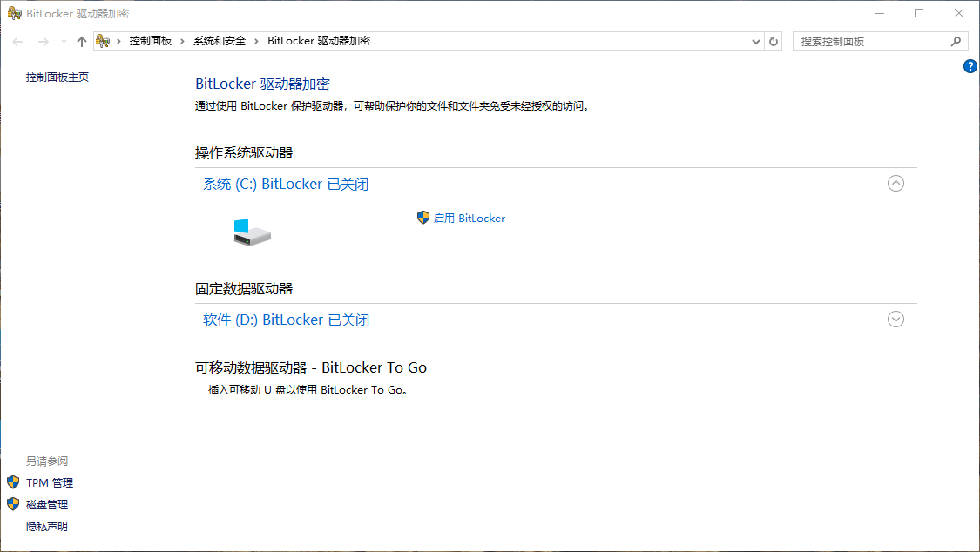Click BitLocker 驱动器加密 breadcrumb

(319, 41)
